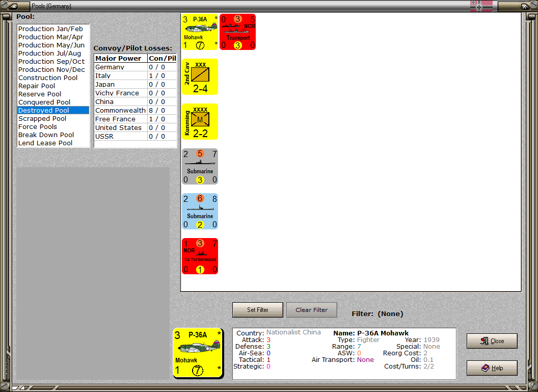The height and width of the screenshot is (392, 538).
Task: Pick the Kunming 2-2 militia counter
Action: [x=200, y=121]
